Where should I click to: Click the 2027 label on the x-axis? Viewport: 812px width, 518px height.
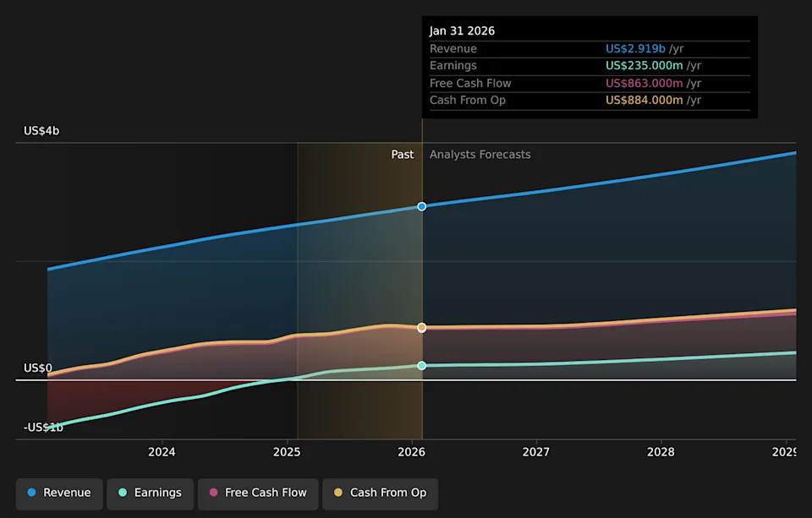click(x=536, y=452)
